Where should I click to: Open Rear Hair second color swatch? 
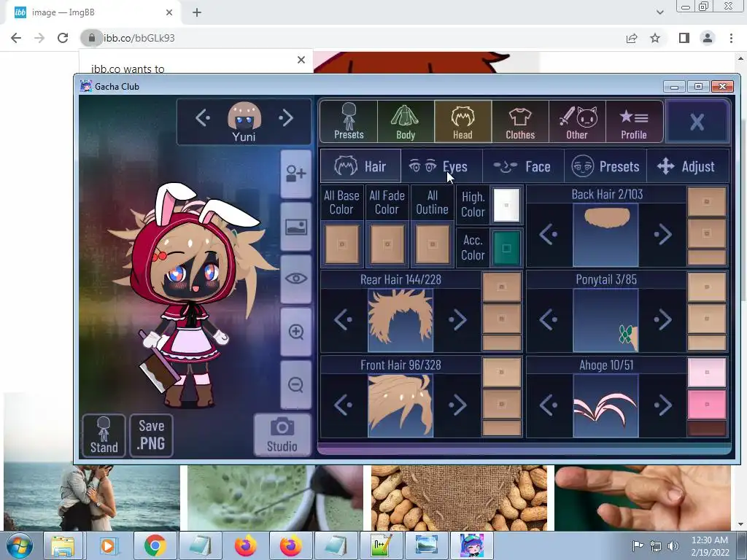click(x=501, y=319)
